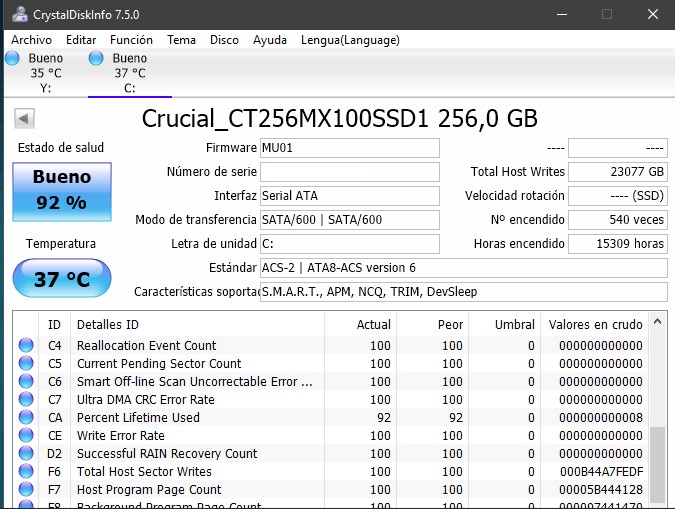Open the Ayuda menu

click(270, 40)
